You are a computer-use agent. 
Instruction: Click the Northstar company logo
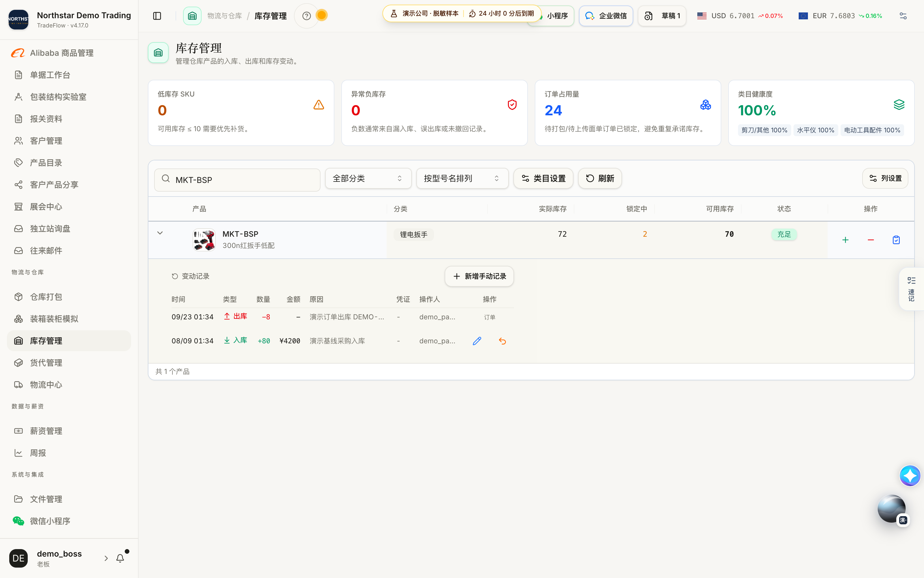coord(18,19)
